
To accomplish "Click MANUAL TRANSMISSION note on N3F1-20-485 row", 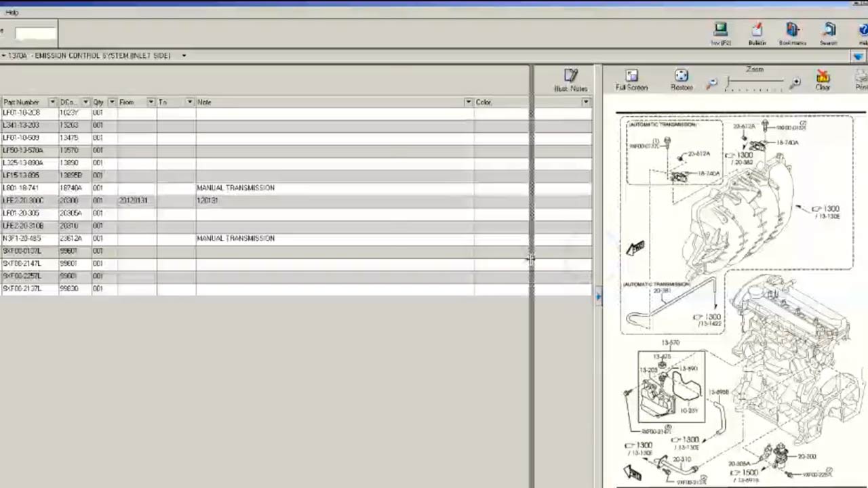I will tap(235, 238).
